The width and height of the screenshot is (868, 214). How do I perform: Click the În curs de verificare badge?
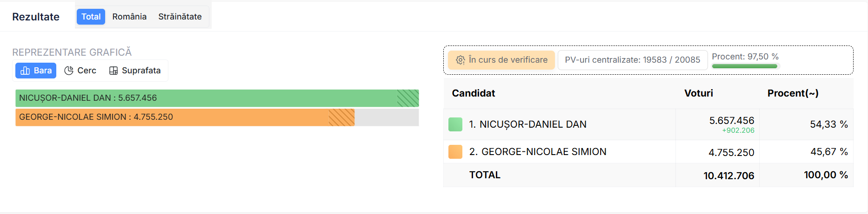coord(501,60)
